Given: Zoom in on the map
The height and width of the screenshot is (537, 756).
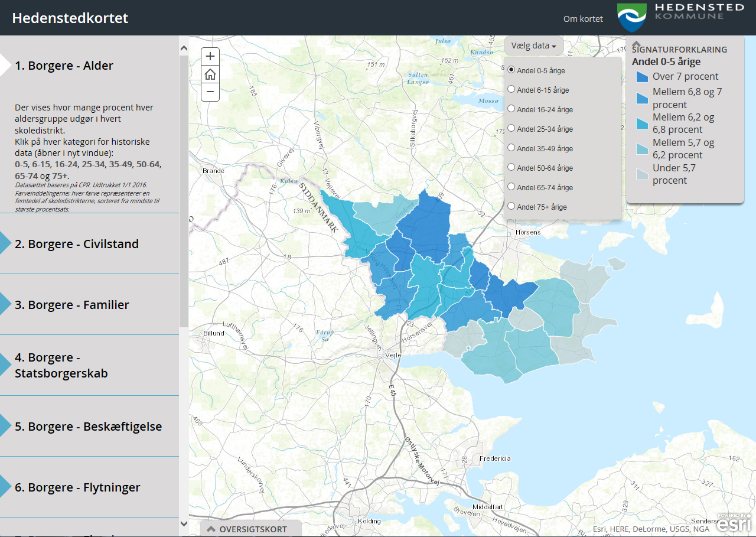Looking at the screenshot, I should pos(210,57).
